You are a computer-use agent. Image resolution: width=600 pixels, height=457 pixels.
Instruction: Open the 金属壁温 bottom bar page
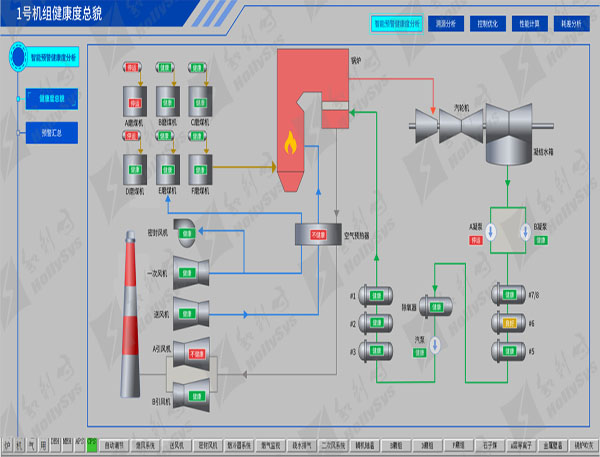553,446
